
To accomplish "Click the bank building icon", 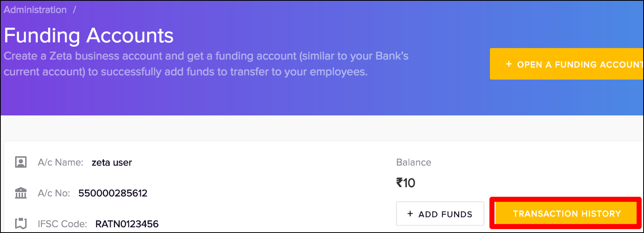I will [21, 193].
